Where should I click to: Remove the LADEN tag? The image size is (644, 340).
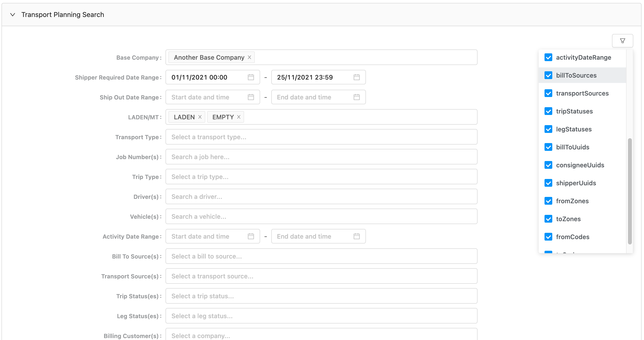tap(200, 117)
